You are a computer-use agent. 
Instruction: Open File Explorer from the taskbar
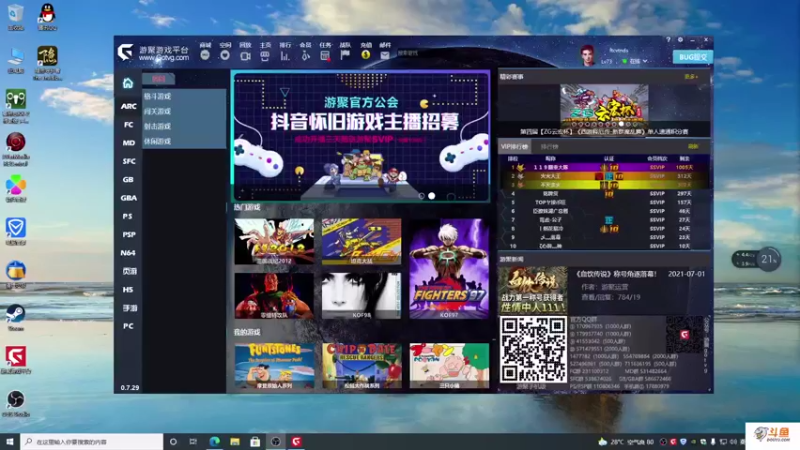(x=235, y=441)
